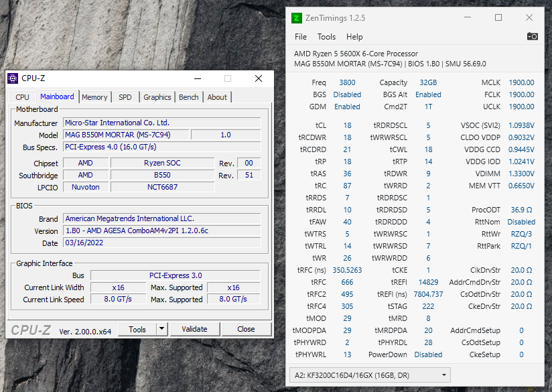Open the Help menu in ZenTimings
The height and width of the screenshot is (392, 552).
coord(354,37)
